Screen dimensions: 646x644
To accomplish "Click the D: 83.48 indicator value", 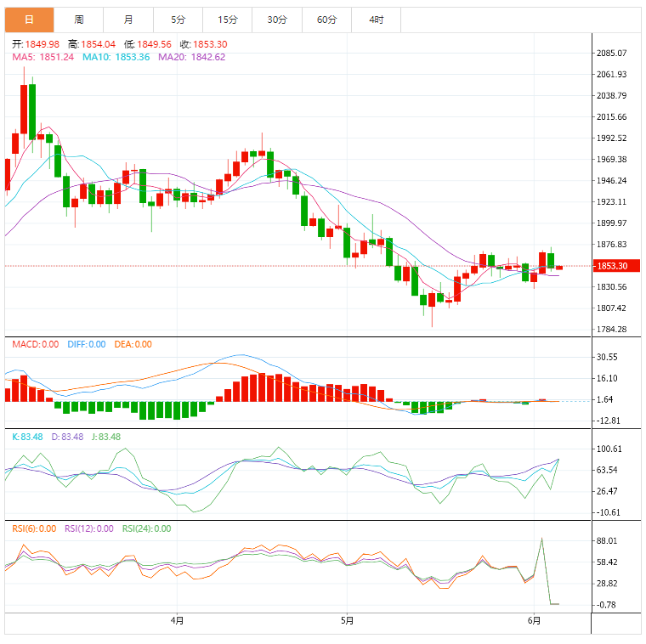I will point(67,437).
